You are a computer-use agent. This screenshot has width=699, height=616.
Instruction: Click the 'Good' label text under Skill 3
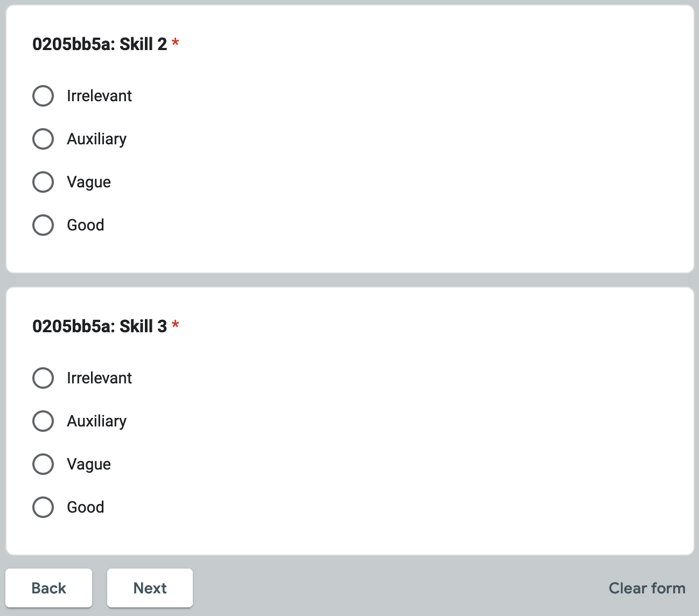[86, 507]
